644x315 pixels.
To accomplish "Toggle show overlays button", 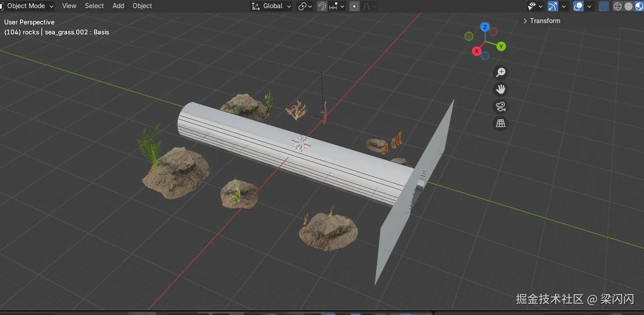I will [x=578, y=6].
